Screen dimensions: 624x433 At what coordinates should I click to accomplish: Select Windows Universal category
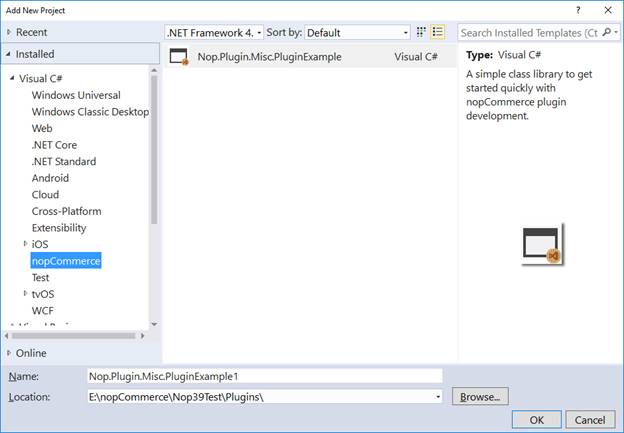click(x=76, y=95)
